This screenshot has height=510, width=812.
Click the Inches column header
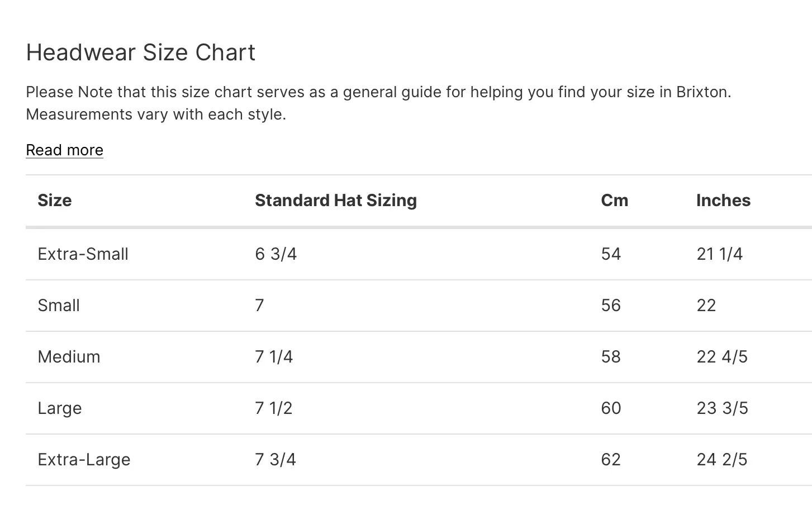tap(723, 201)
